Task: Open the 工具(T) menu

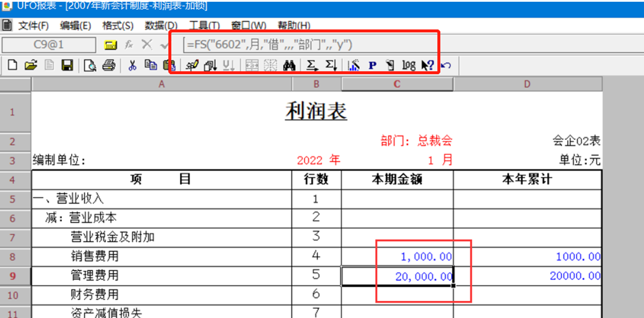Action: pos(205,26)
